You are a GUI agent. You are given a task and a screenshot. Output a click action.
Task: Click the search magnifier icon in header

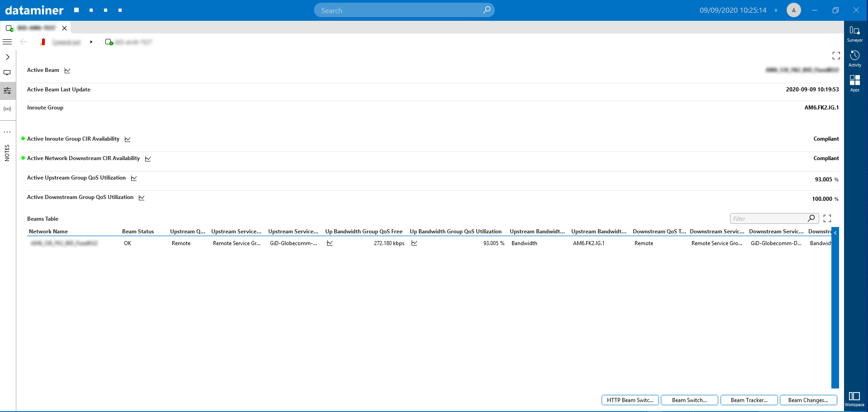(487, 10)
